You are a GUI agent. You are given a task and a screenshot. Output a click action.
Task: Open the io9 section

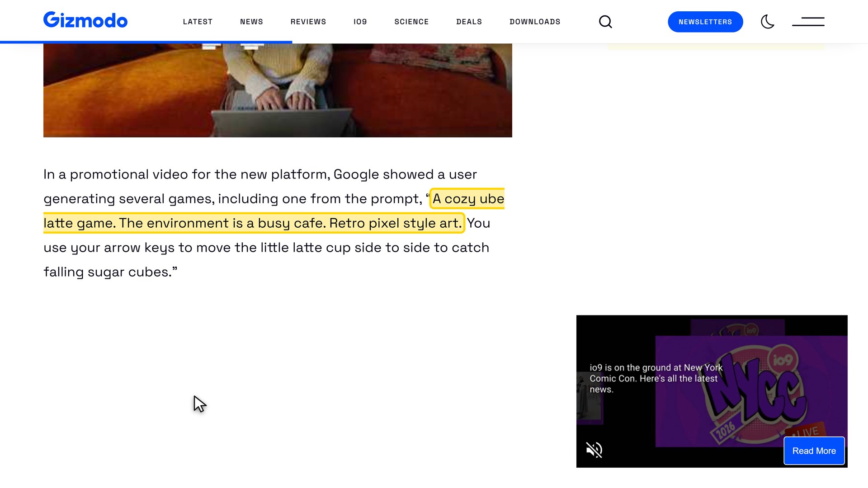[360, 22]
